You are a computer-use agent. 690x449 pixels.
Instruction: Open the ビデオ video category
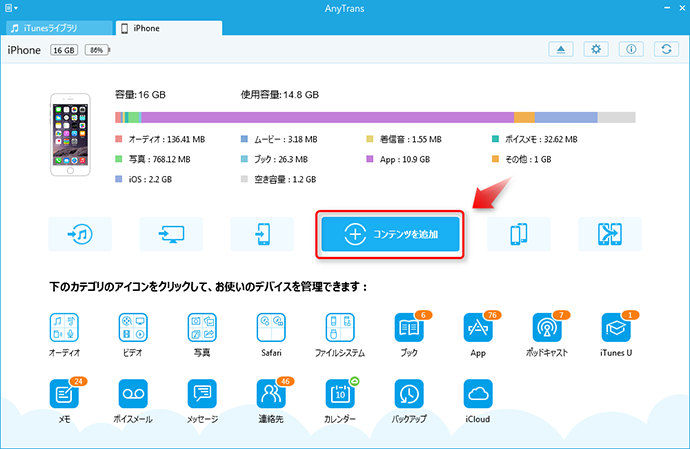[133, 328]
